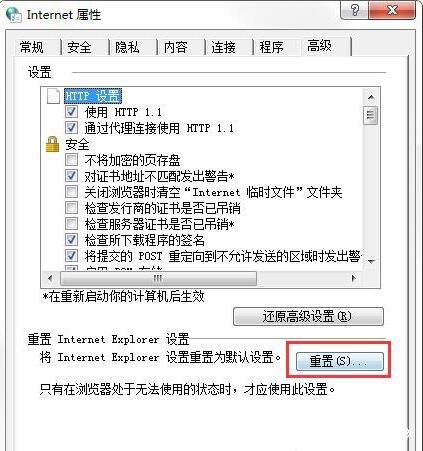Open the 隐私 tab
The image size is (423, 451).
pyautogui.click(x=127, y=47)
